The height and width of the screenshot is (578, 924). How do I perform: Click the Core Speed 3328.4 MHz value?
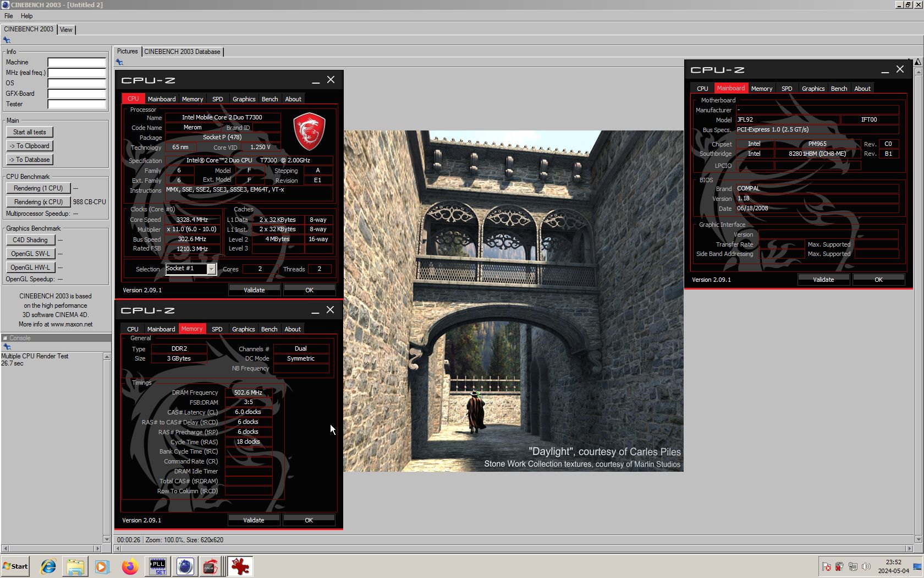192,220
